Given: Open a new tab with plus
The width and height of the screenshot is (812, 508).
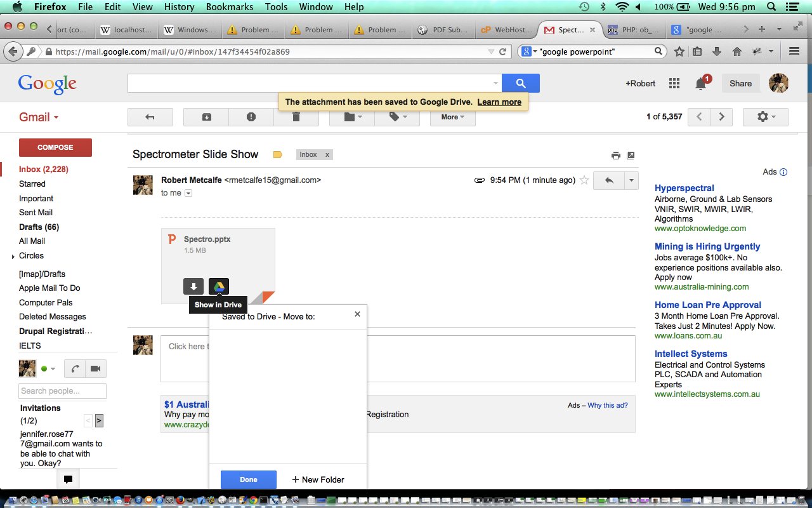Looking at the screenshot, I should pyautogui.click(x=762, y=29).
